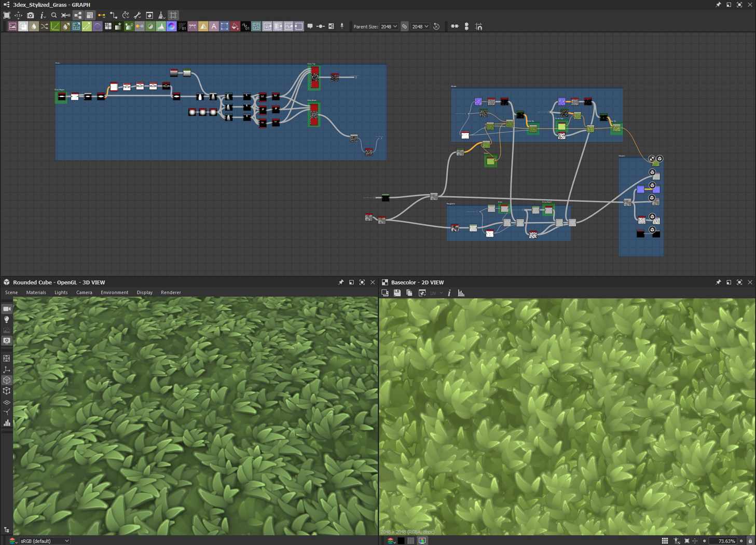Screen dimensions: 756x545
Task: Open the Materials menu in 3D view
Action: point(36,293)
